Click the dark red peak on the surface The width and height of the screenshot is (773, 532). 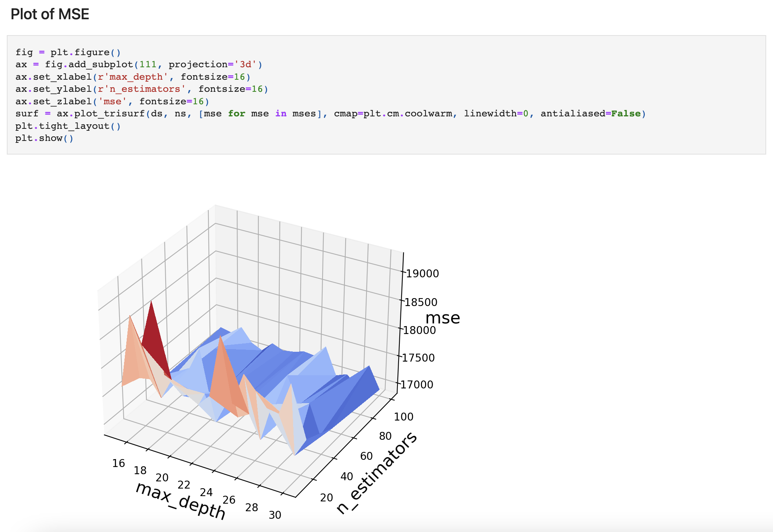tap(155, 340)
